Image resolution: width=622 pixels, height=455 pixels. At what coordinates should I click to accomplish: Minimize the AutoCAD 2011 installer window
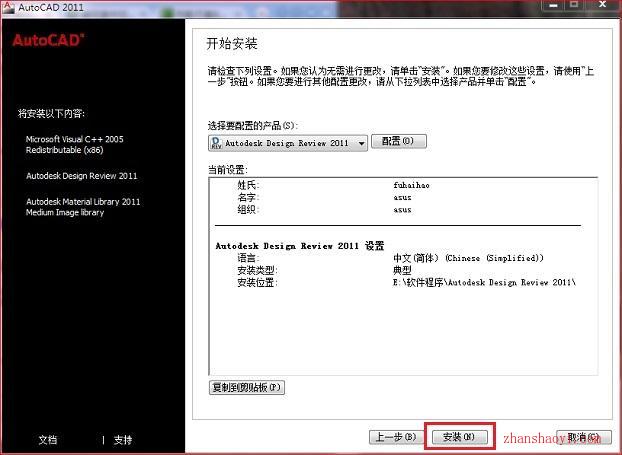(553, 6)
